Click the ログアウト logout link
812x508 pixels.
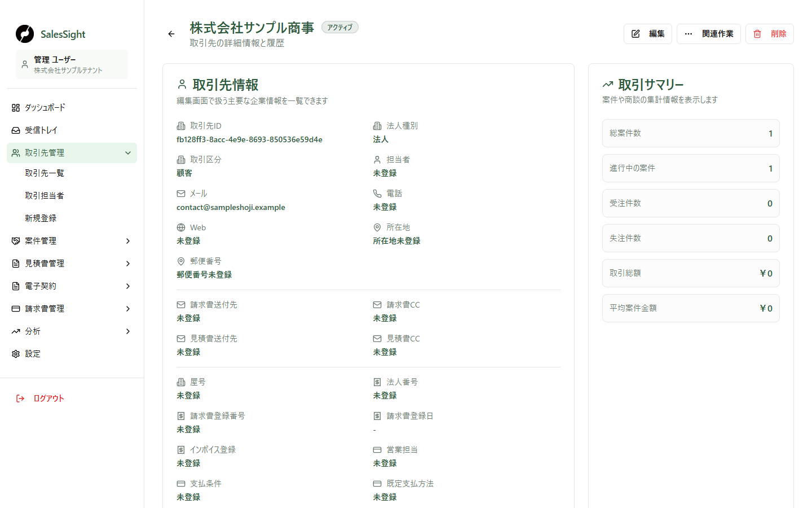(48, 398)
